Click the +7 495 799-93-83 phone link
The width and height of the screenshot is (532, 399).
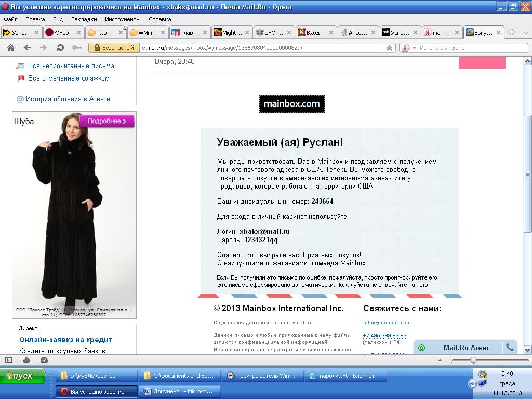[x=384, y=336]
